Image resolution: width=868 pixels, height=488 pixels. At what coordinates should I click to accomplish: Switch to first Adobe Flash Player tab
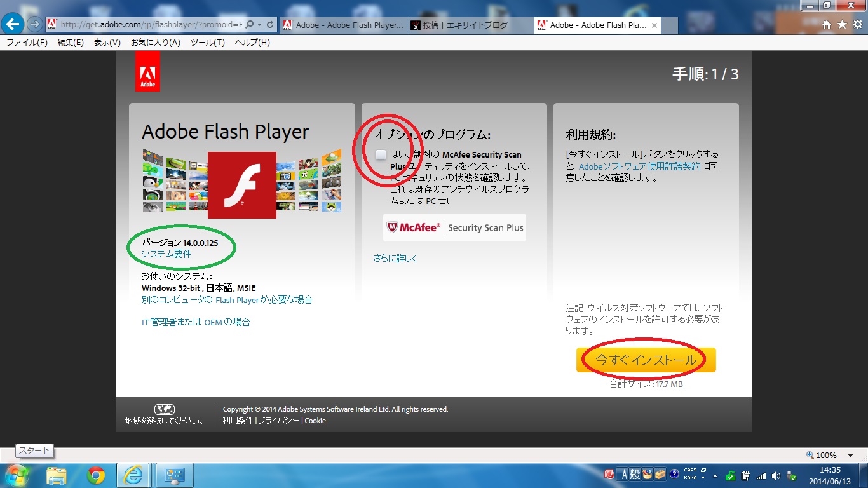pos(342,25)
